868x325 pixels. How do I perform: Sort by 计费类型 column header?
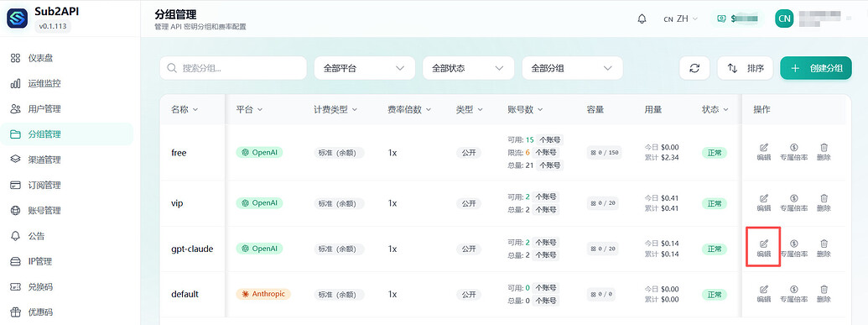pos(335,110)
